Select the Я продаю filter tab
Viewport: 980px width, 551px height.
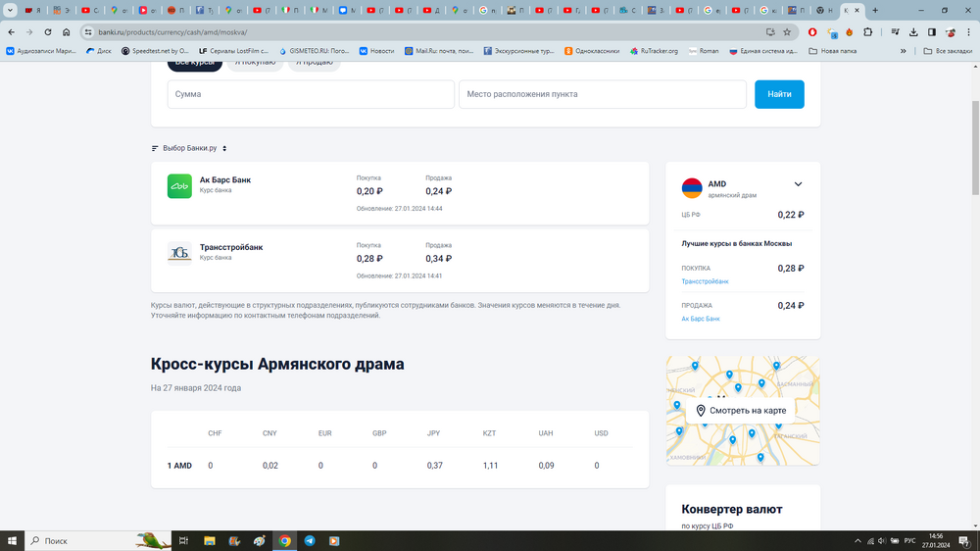(315, 65)
